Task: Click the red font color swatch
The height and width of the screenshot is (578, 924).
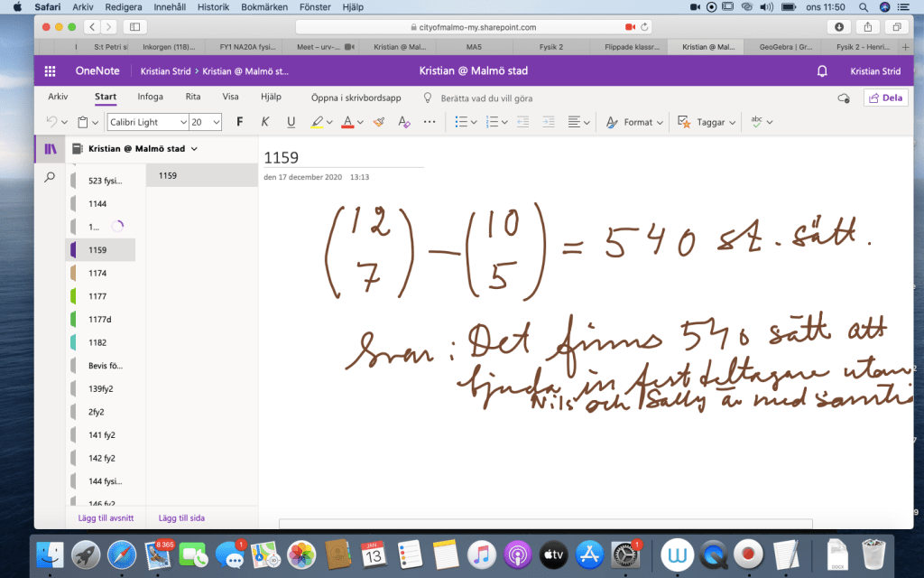Action: coord(347,122)
